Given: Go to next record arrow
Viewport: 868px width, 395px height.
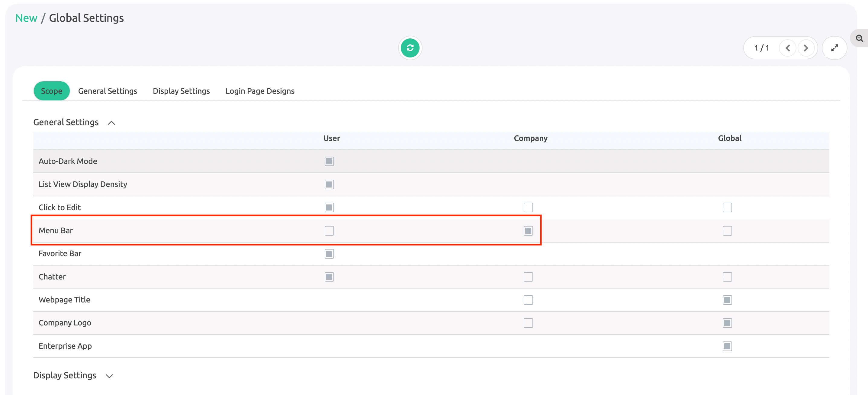Looking at the screenshot, I should pos(806,48).
